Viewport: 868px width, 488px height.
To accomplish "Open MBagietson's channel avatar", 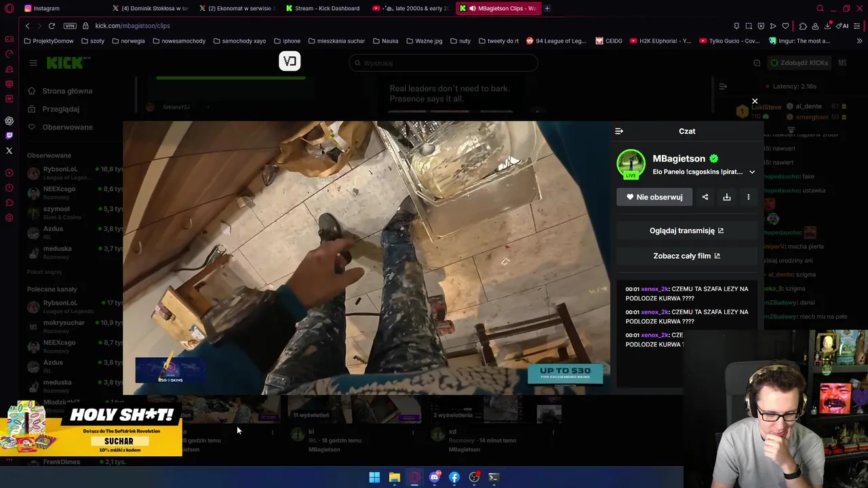I will point(631,164).
